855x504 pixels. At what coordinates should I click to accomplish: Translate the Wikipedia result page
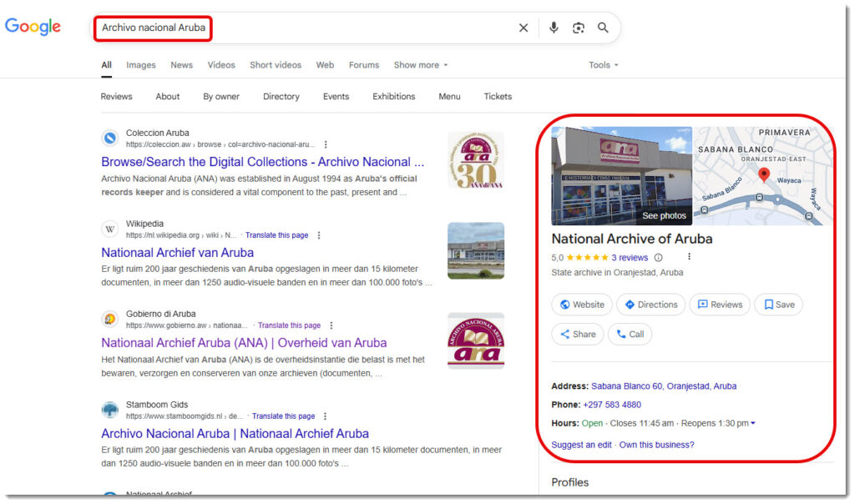tap(276, 235)
